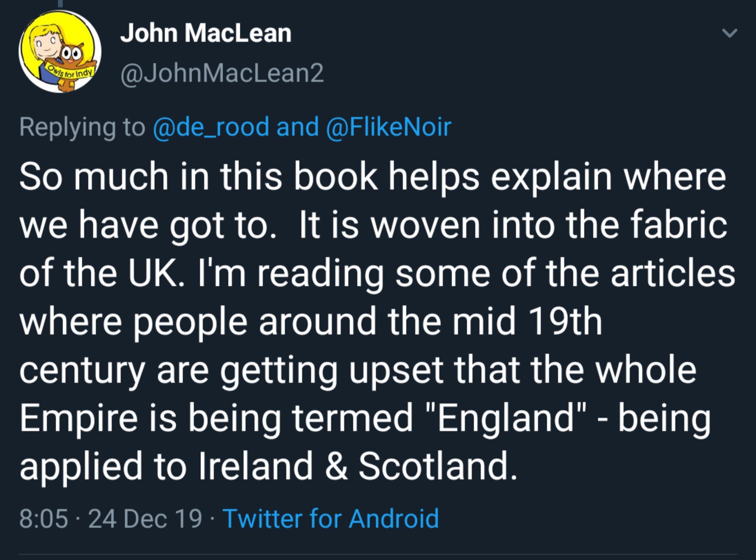This screenshot has height=560, width=756.
Task: Click the word 'book' in the tweet
Action: click(x=336, y=177)
